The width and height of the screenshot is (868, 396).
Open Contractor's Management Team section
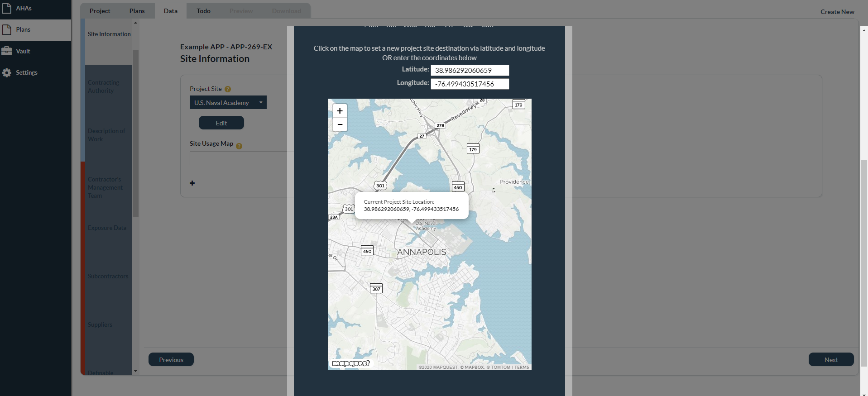click(x=108, y=187)
